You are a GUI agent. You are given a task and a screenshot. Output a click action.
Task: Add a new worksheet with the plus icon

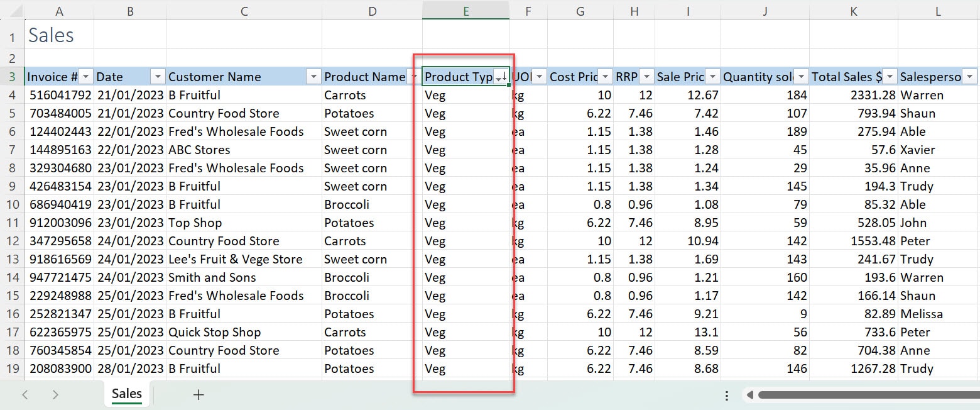click(199, 394)
